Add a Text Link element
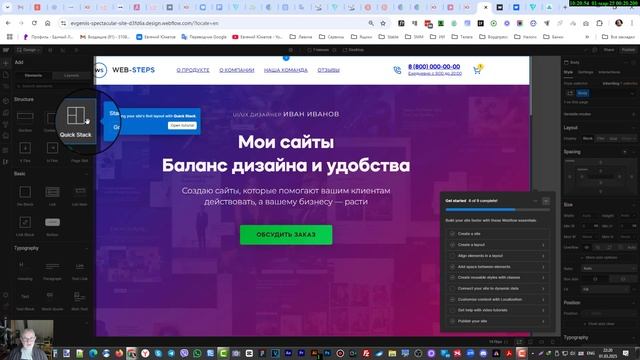 click(x=80, y=270)
